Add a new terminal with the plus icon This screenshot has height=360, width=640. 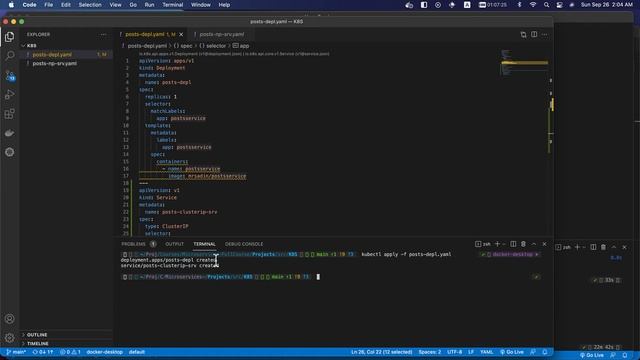(497, 244)
